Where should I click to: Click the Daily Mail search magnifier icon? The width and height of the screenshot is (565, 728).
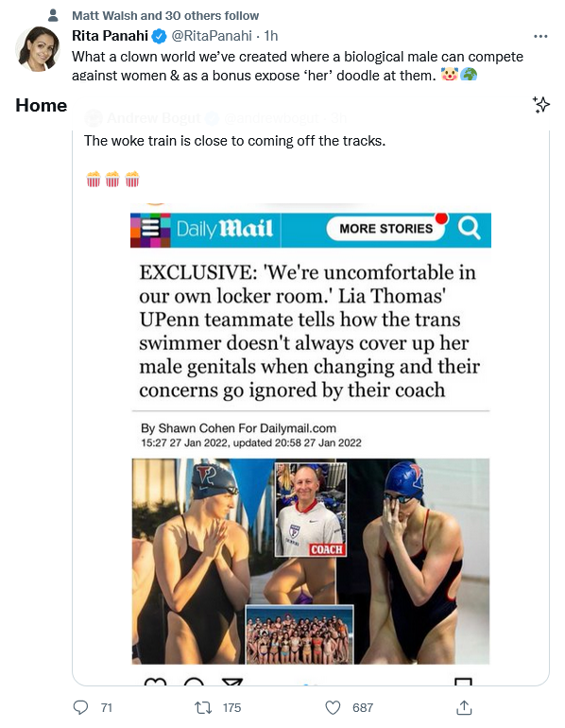[470, 228]
